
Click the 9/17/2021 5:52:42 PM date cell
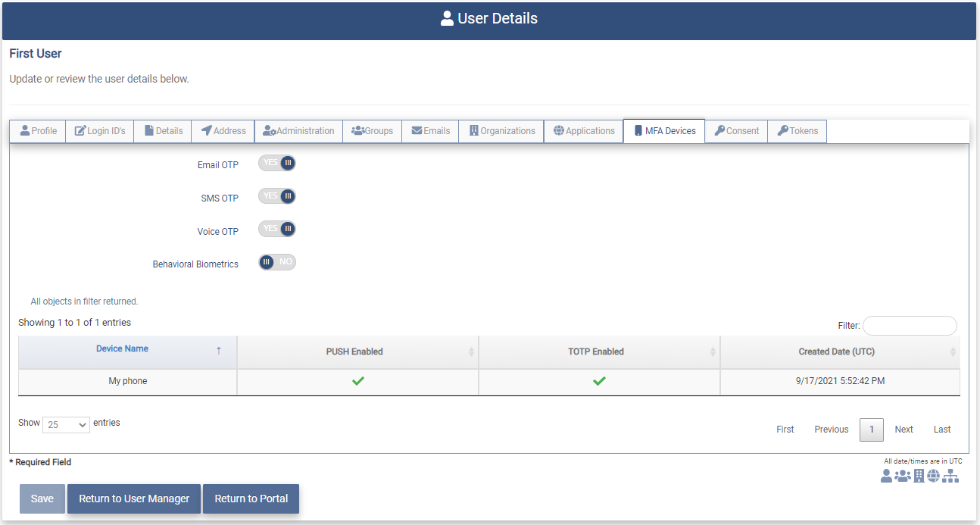coord(840,381)
